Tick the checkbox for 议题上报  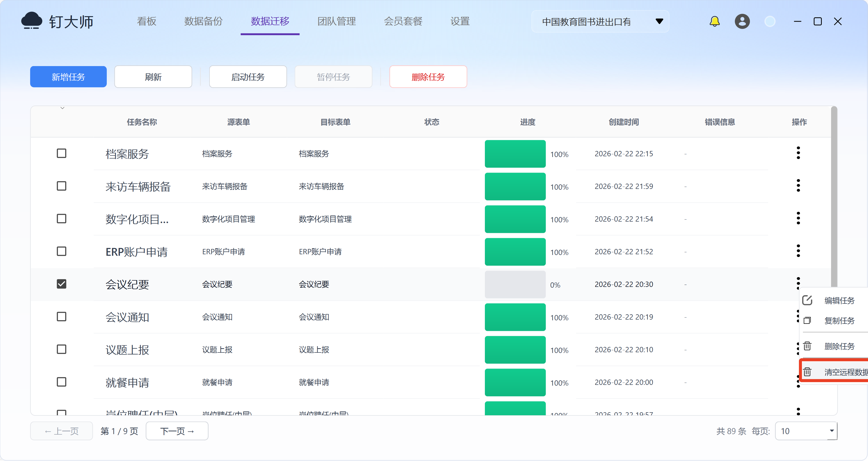tap(61, 349)
